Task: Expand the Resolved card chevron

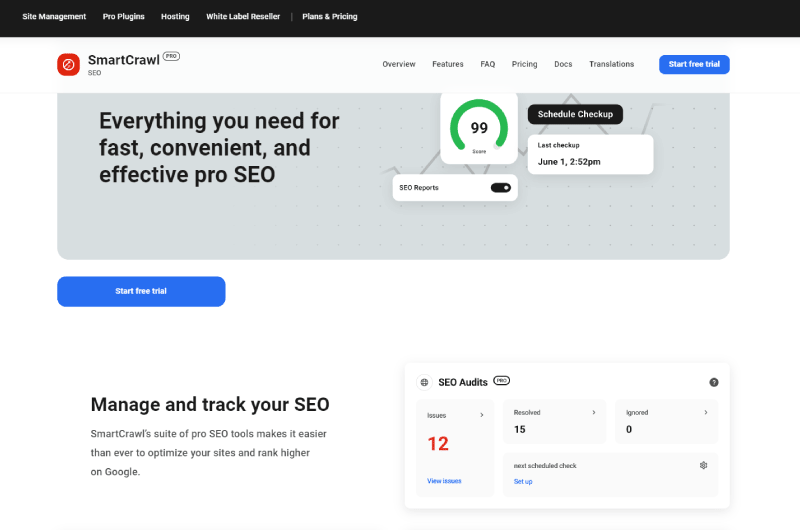Action: pos(594,412)
